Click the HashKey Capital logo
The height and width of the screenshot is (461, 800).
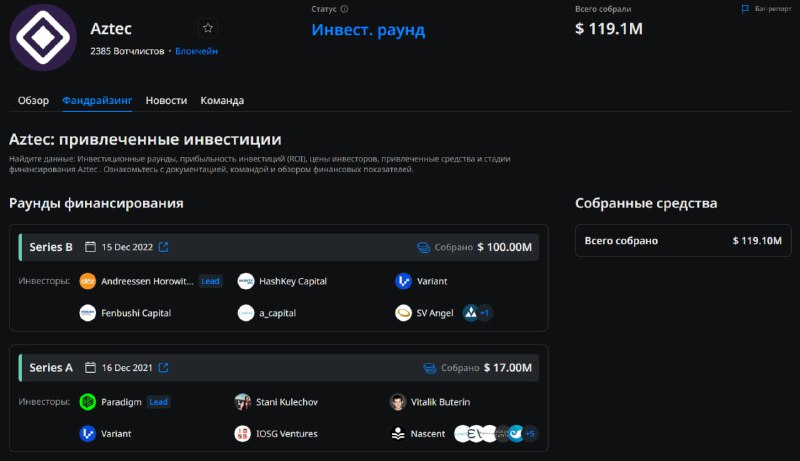pos(246,281)
